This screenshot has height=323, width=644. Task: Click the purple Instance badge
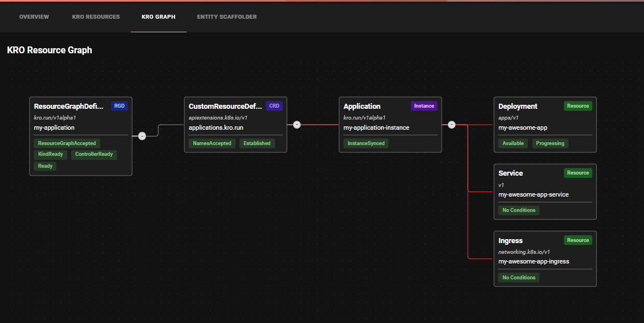(424, 106)
